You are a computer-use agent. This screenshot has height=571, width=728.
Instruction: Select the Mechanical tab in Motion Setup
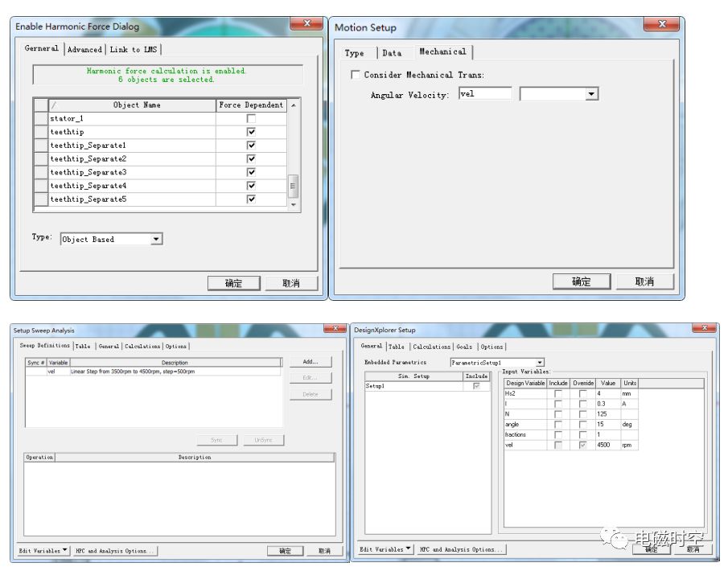pos(444,51)
